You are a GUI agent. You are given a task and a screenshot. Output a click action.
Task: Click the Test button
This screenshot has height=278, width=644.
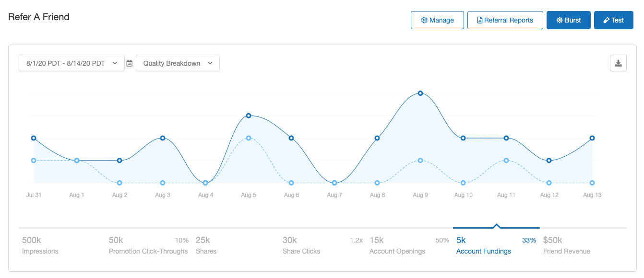tap(613, 20)
